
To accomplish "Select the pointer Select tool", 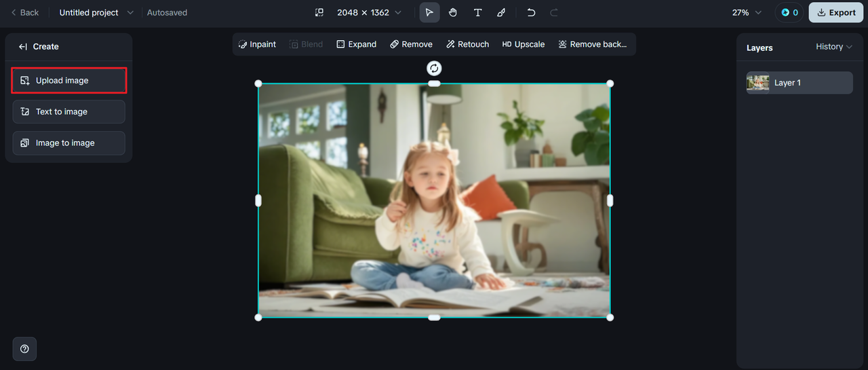I will tap(429, 12).
